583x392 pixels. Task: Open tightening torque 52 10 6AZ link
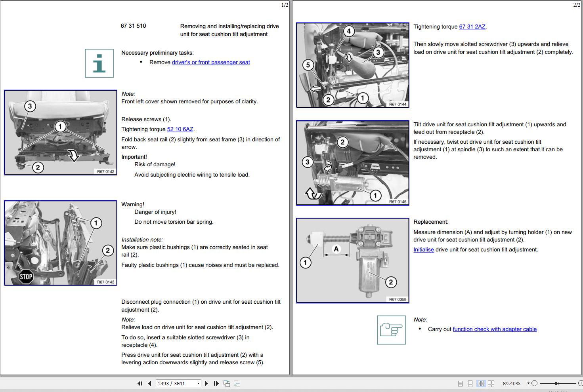click(x=180, y=129)
